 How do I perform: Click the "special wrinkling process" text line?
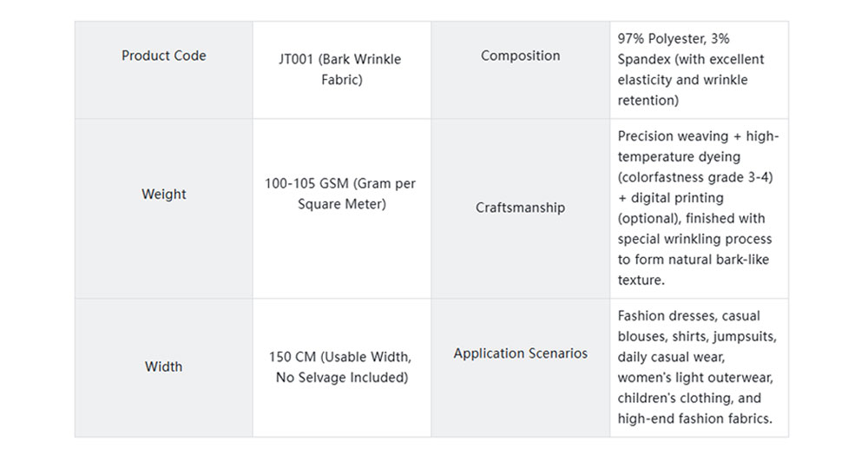coord(694,239)
